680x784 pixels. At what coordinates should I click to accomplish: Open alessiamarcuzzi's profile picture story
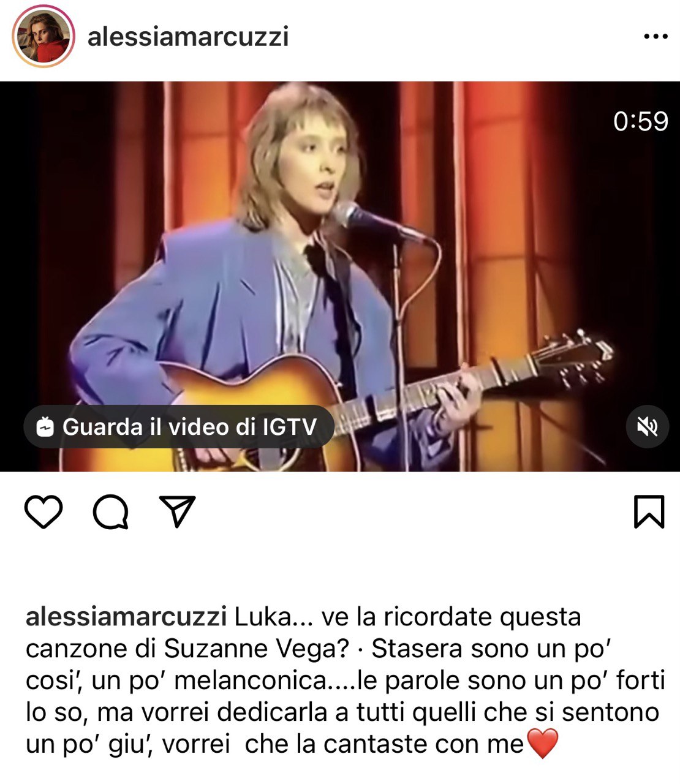[43, 36]
